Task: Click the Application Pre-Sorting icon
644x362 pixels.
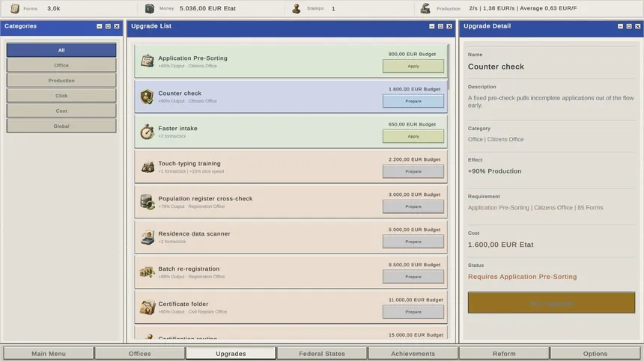Action: (x=147, y=61)
